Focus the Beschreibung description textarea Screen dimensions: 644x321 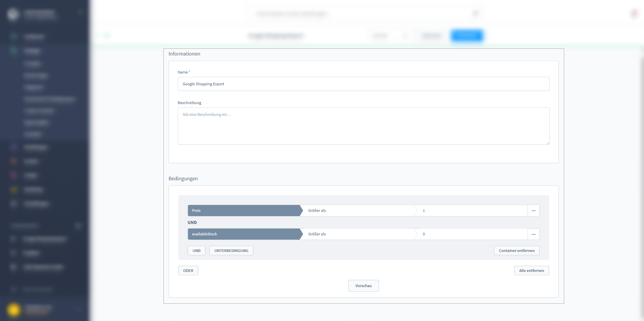pos(364,126)
